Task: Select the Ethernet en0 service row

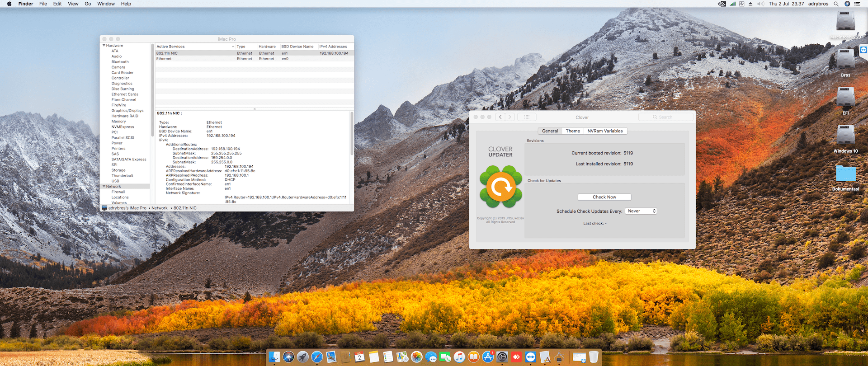Action: [x=255, y=59]
